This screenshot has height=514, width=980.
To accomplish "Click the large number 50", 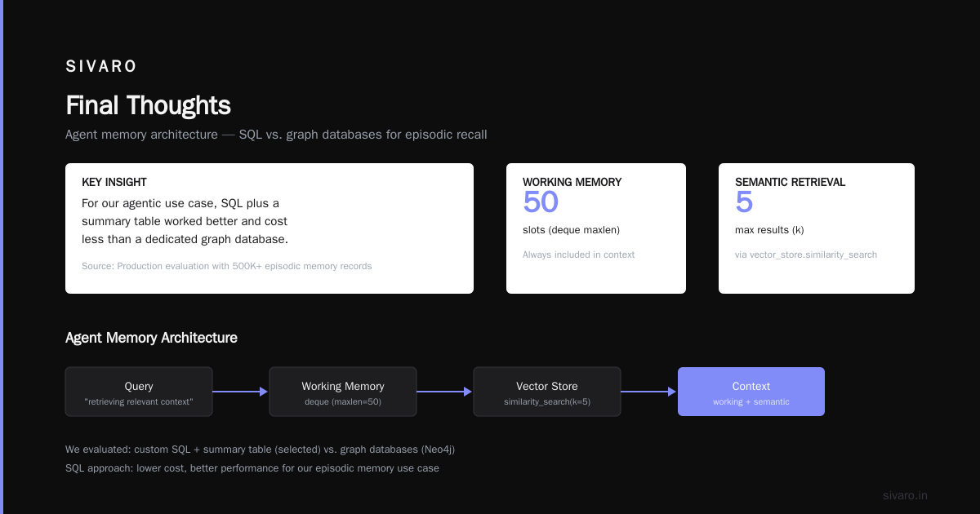I will tap(541, 202).
